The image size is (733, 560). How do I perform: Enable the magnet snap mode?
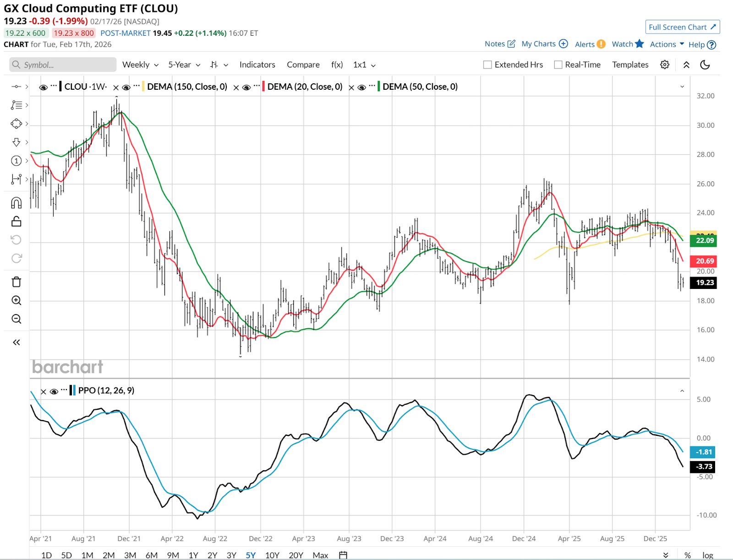click(x=16, y=203)
